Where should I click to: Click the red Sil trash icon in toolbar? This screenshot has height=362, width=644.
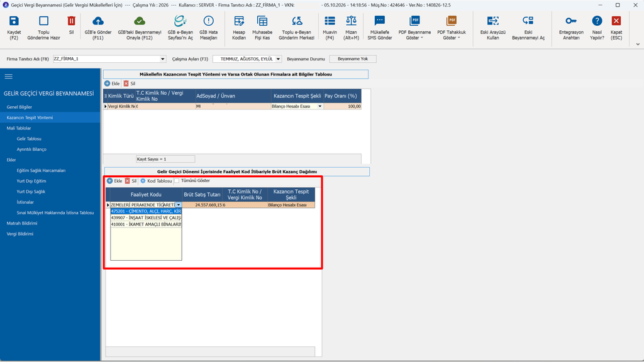72,21
